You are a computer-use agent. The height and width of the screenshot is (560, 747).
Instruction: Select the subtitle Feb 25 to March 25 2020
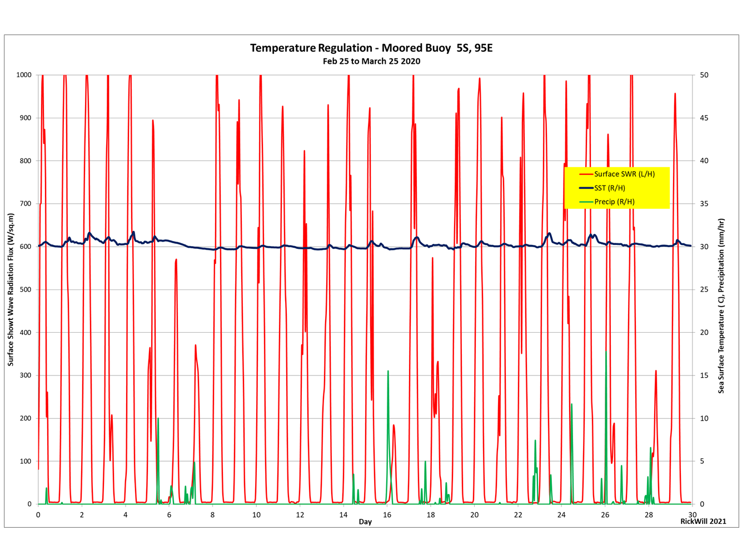coord(371,61)
